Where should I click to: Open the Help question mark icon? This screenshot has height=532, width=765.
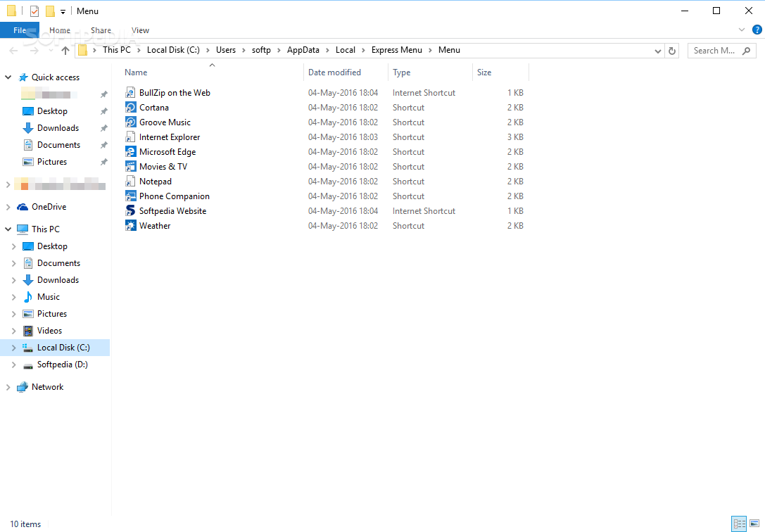[x=757, y=30]
